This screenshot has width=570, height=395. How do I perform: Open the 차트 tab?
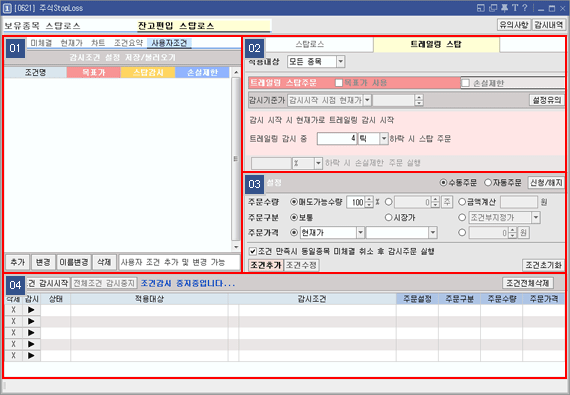click(x=98, y=43)
